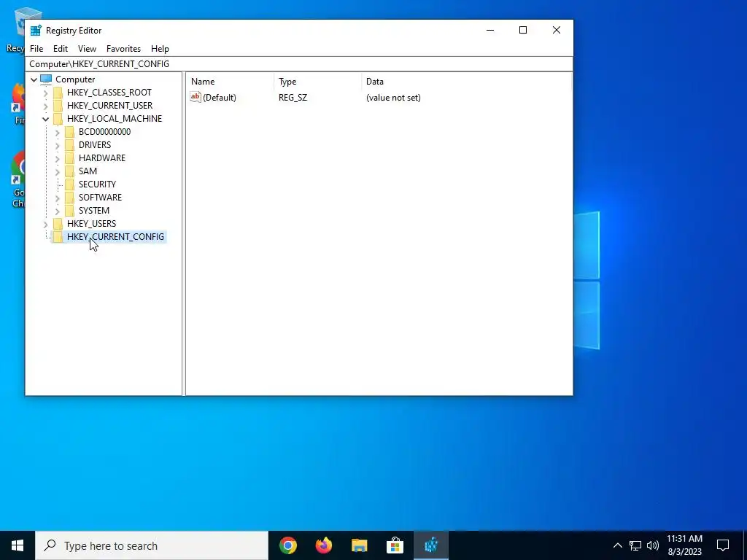Click the BCD00000000 folder icon

pyautogui.click(x=69, y=132)
